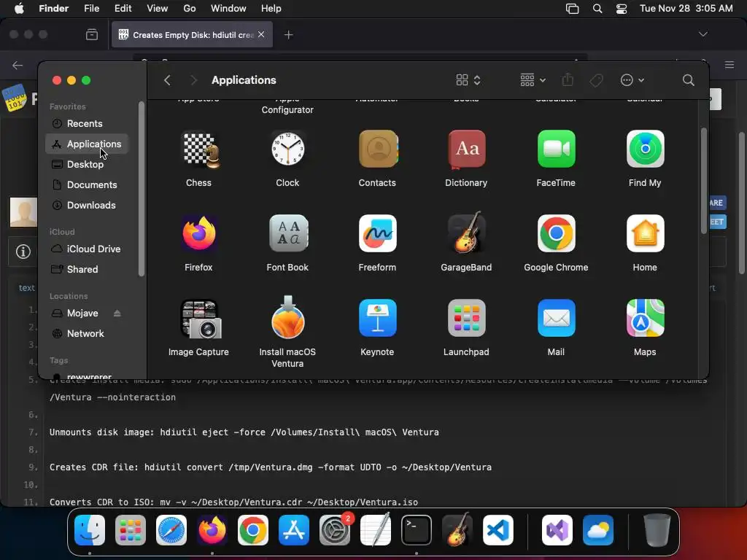Go back in Finder window
This screenshot has width=747, height=560.
pos(167,80)
